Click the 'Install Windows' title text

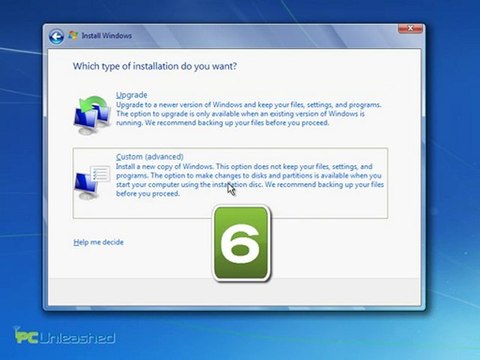(x=107, y=36)
